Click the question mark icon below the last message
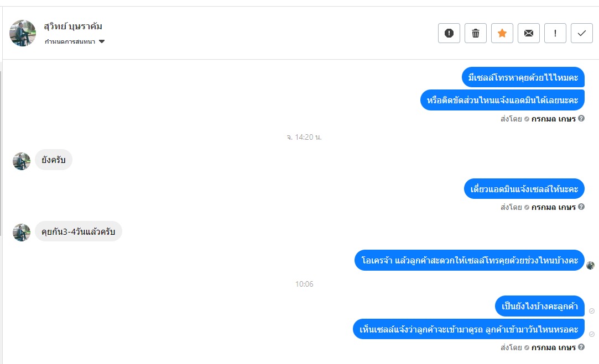This screenshot has width=599, height=364. (x=581, y=347)
